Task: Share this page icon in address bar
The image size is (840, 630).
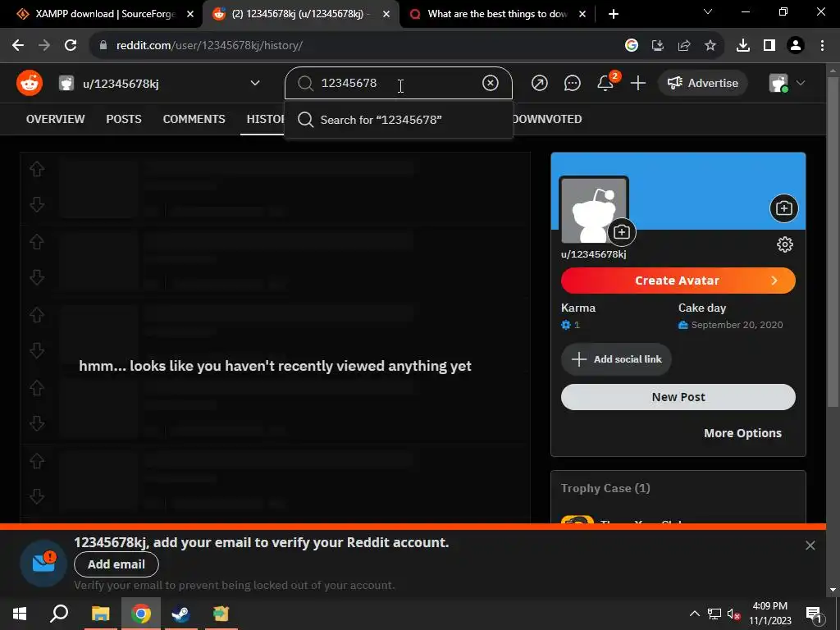Action: pyautogui.click(x=684, y=46)
